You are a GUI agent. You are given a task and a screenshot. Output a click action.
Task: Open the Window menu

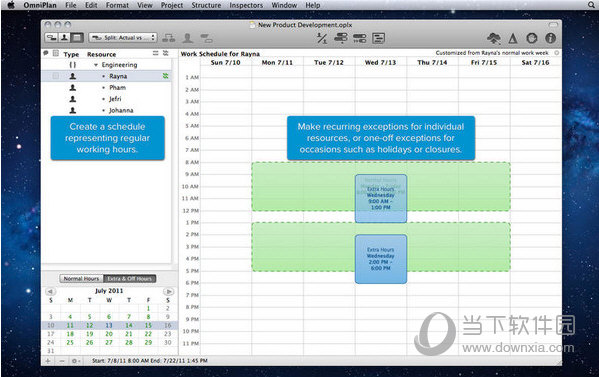coord(284,5)
